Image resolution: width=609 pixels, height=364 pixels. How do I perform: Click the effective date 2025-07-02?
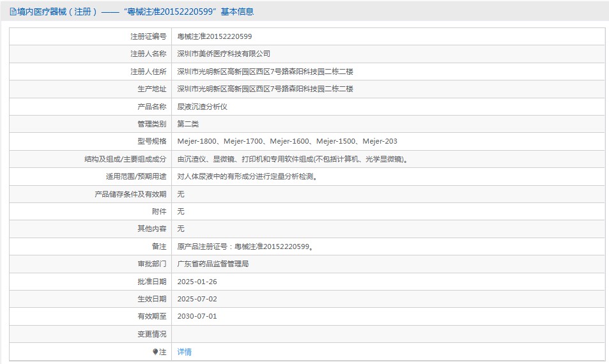tap(197, 299)
